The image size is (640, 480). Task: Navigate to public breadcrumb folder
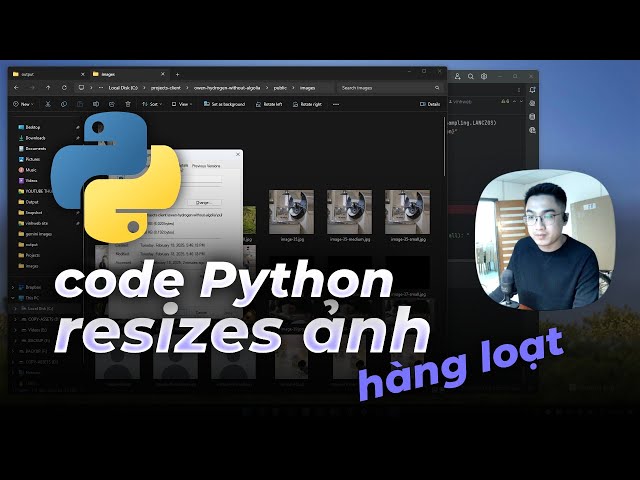pos(280,88)
